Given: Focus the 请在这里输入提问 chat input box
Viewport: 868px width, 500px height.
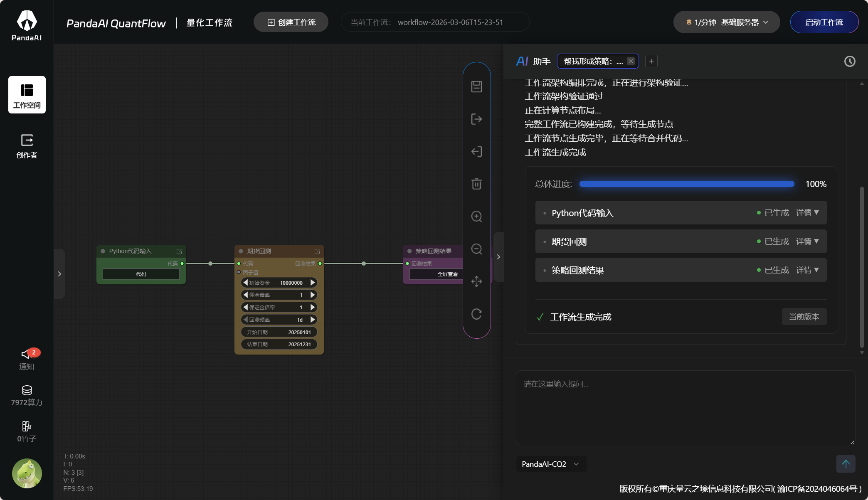Looking at the screenshot, I should click(686, 408).
